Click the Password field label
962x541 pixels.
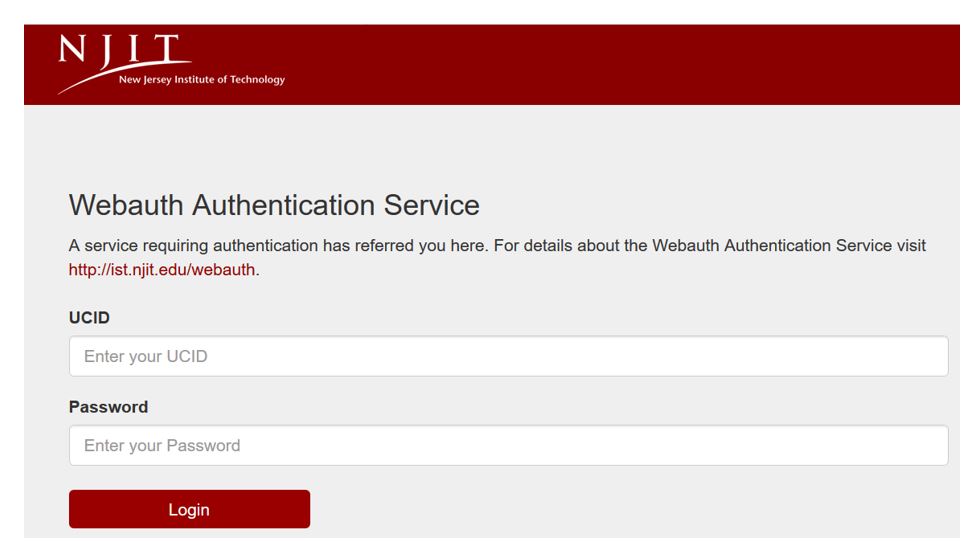108,407
